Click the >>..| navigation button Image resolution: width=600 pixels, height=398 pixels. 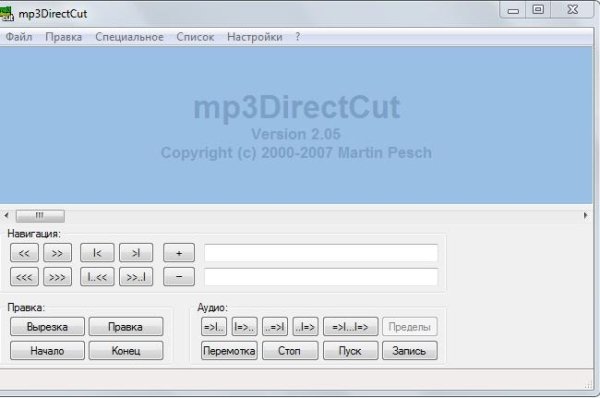(x=136, y=277)
